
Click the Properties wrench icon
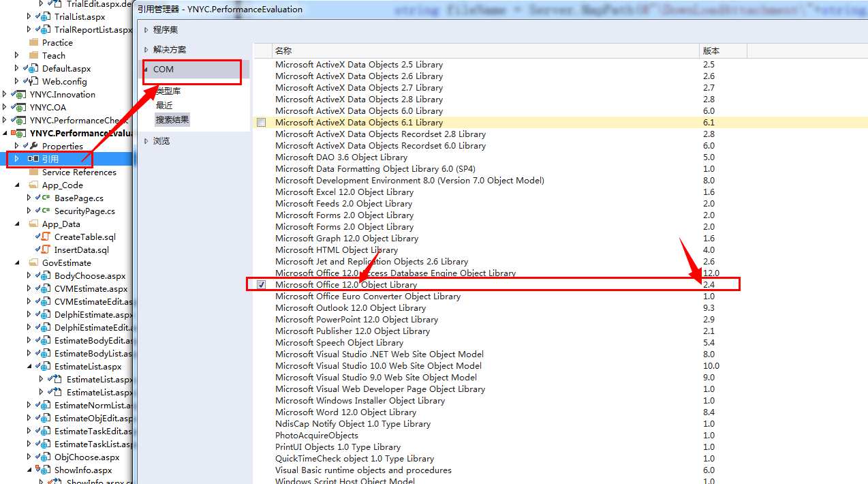tap(33, 146)
